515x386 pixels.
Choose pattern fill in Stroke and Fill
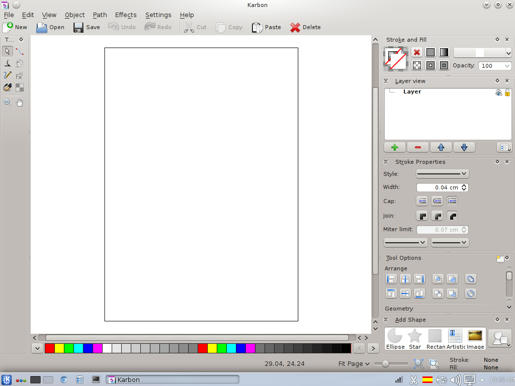[x=417, y=65]
